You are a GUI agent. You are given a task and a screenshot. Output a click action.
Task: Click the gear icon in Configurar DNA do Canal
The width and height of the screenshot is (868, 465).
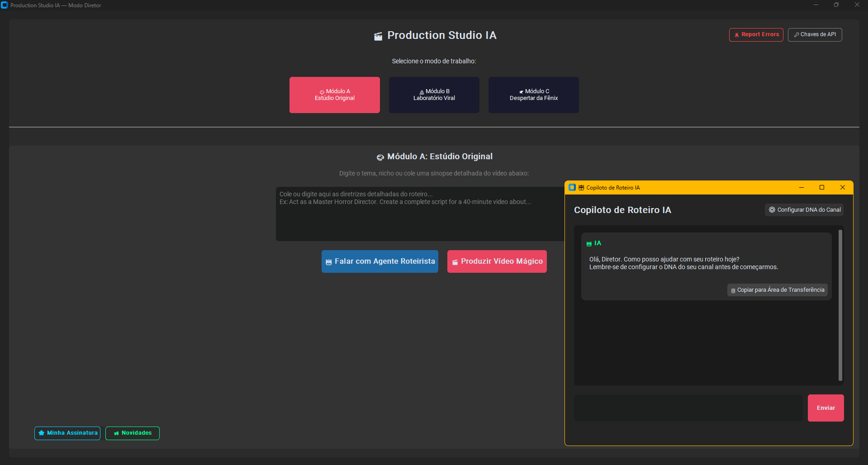[772, 210]
